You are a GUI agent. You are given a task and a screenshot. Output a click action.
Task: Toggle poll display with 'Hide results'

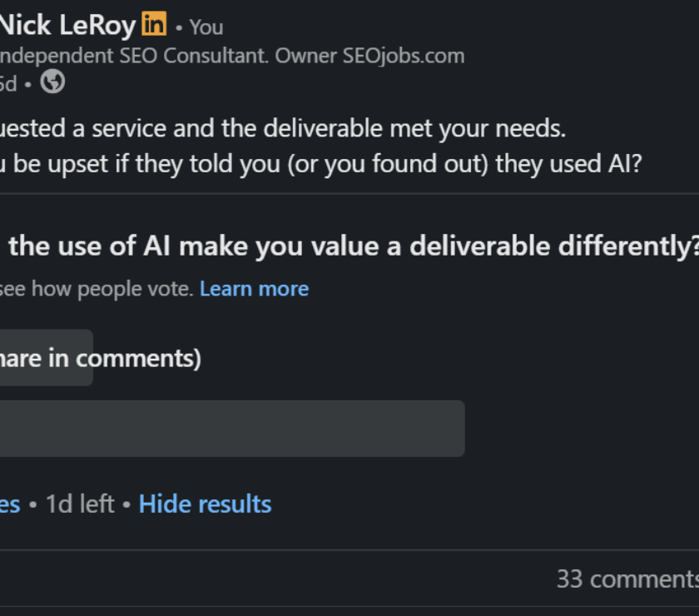click(x=205, y=504)
